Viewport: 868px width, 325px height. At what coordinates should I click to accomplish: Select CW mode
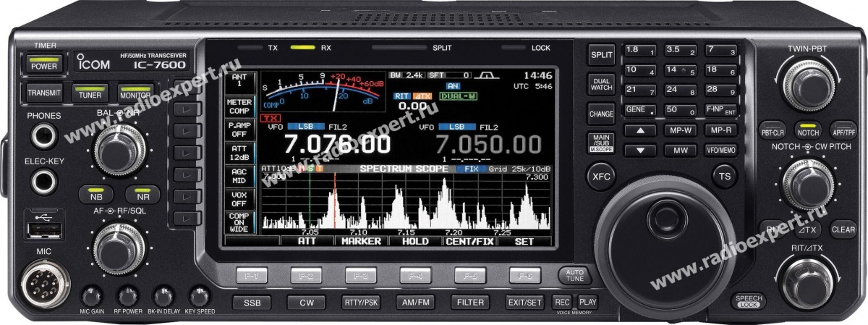306,303
